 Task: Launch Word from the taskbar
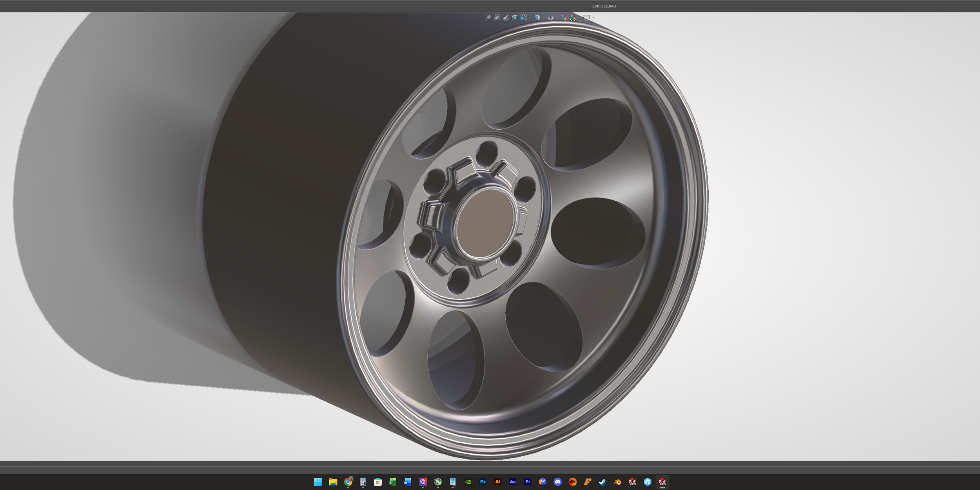click(x=408, y=482)
